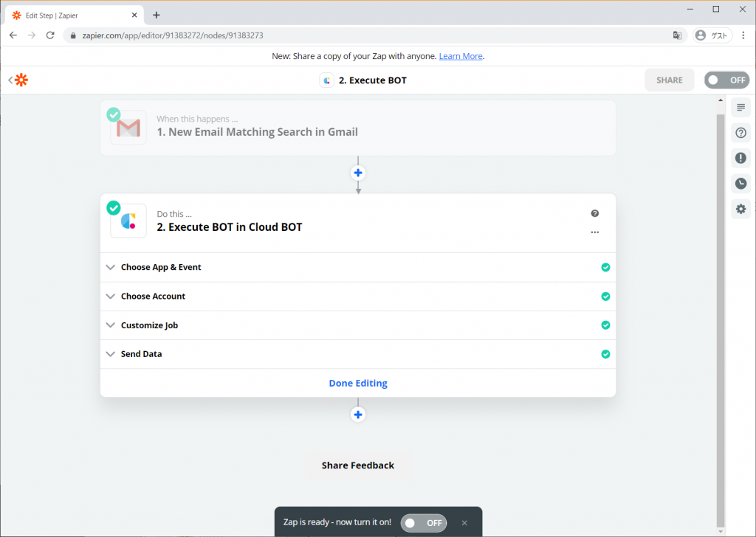Image resolution: width=756 pixels, height=537 pixels.
Task: Click the SHARE button
Action: (x=669, y=80)
